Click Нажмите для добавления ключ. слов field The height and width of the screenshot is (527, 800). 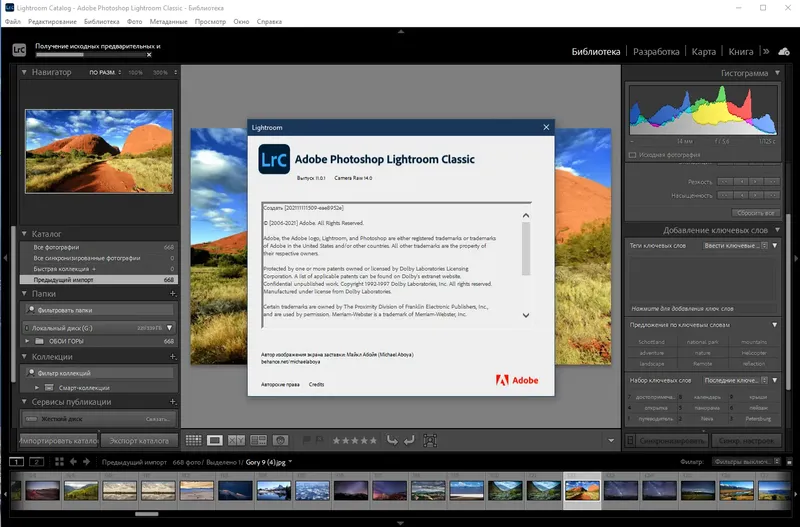click(703, 308)
